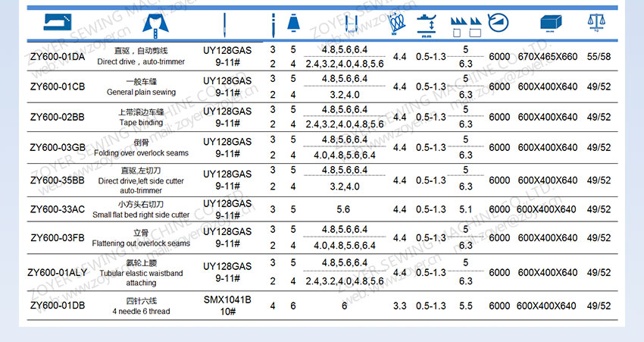Viewport: 644px width, 342px height.
Task: Click the stitch length mesh icon
Action: 396,24
